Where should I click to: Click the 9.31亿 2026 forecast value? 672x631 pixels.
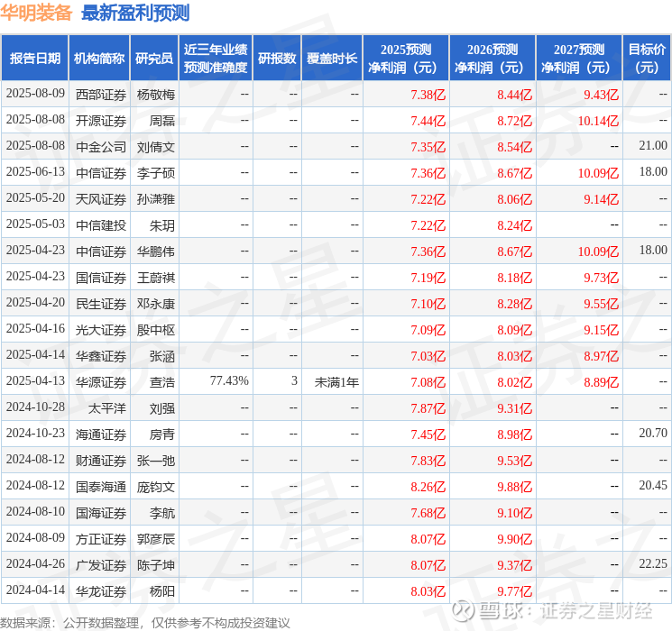tap(514, 408)
